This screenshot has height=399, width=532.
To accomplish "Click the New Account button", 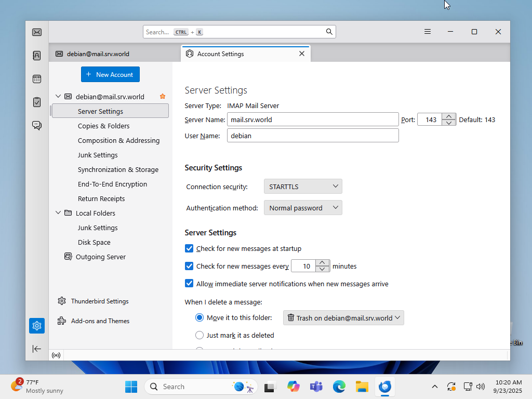I will (x=110, y=74).
